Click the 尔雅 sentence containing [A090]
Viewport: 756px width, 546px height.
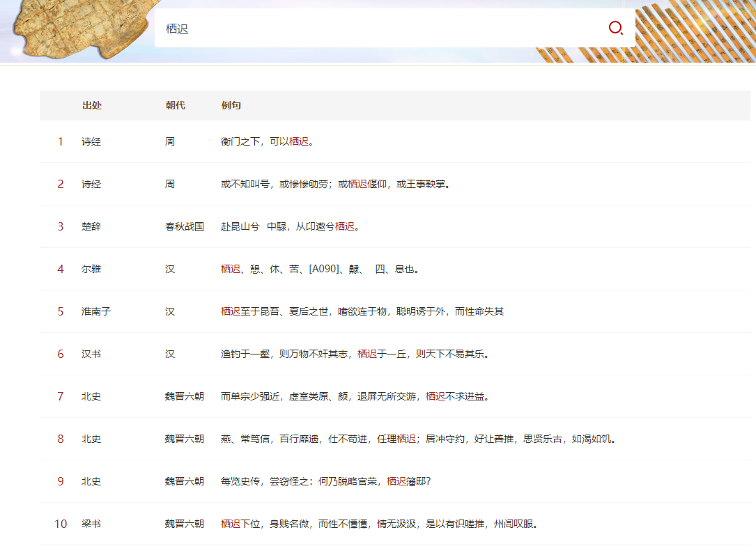[320, 269]
